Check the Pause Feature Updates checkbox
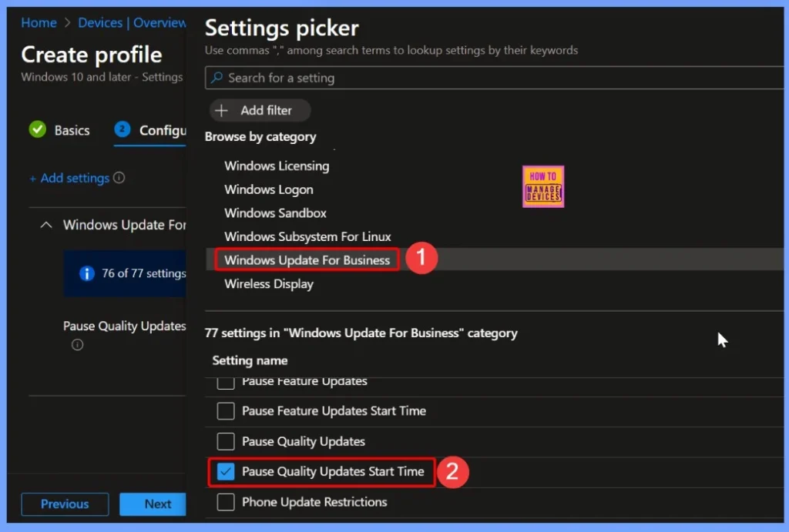Screen dimensions: 789x532 [226, 383]
